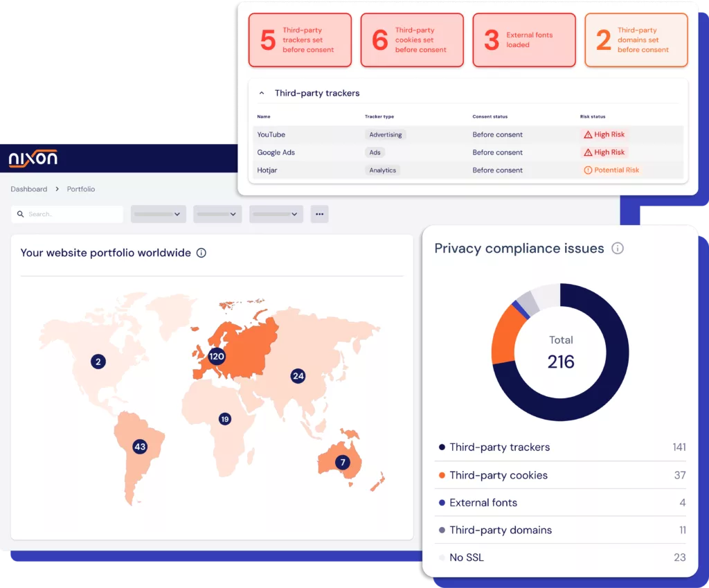Click the Nixon logo in header
This screenshot has height=588, width=709.
click(33, 159)
